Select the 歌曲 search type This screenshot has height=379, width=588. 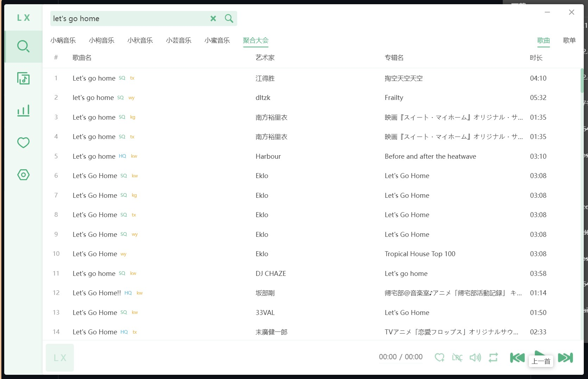(543, 40)
